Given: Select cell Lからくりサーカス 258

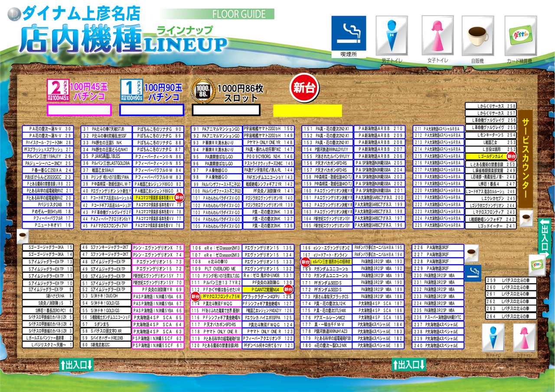Looking at the screenshot, I should point(491,106).
